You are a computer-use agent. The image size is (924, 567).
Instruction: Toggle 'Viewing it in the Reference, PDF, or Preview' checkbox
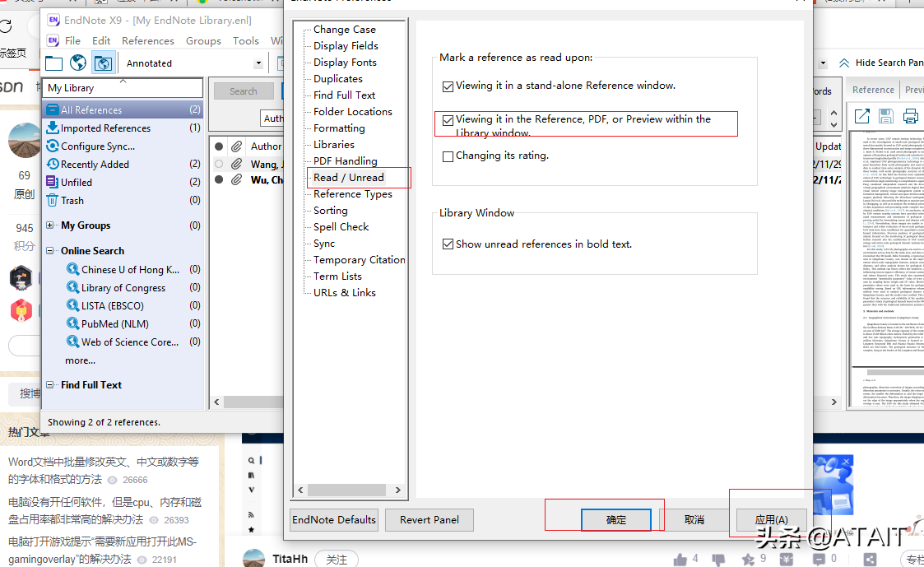448,120
